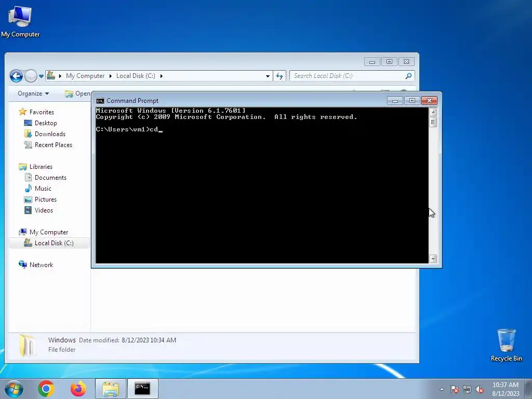Open Recent Places under Favorites

pos(54,144)
